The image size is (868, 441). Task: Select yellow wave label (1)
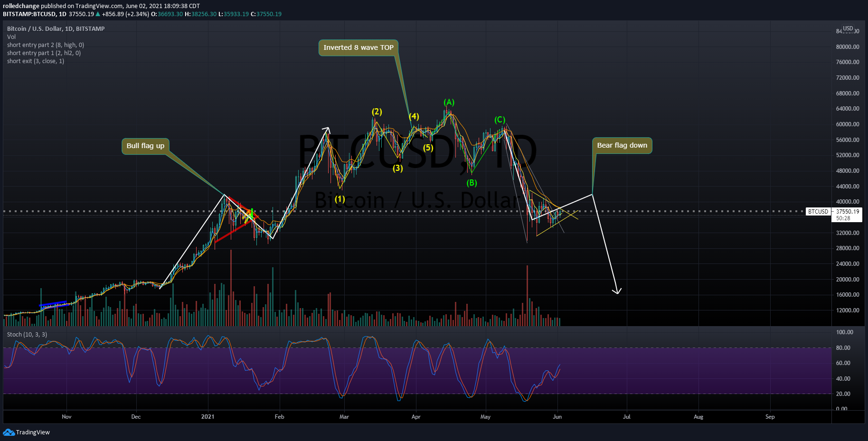340,199
